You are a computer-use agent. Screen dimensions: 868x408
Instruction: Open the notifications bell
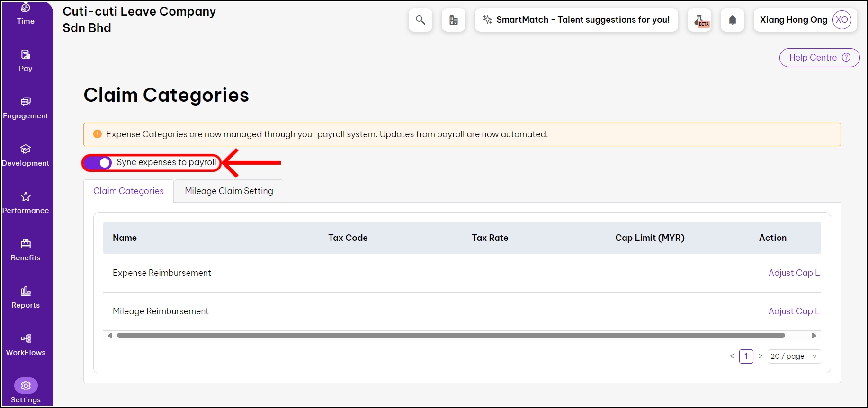[732, 20]
